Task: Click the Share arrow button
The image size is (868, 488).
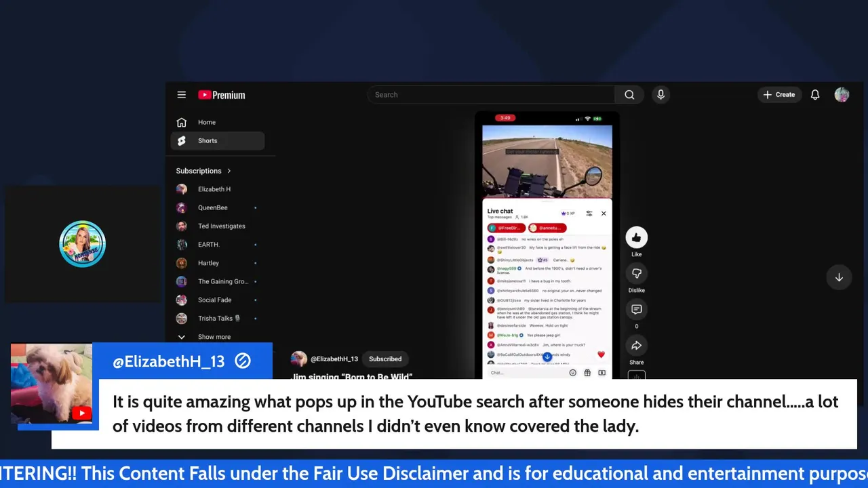Action: pos(636,346)
